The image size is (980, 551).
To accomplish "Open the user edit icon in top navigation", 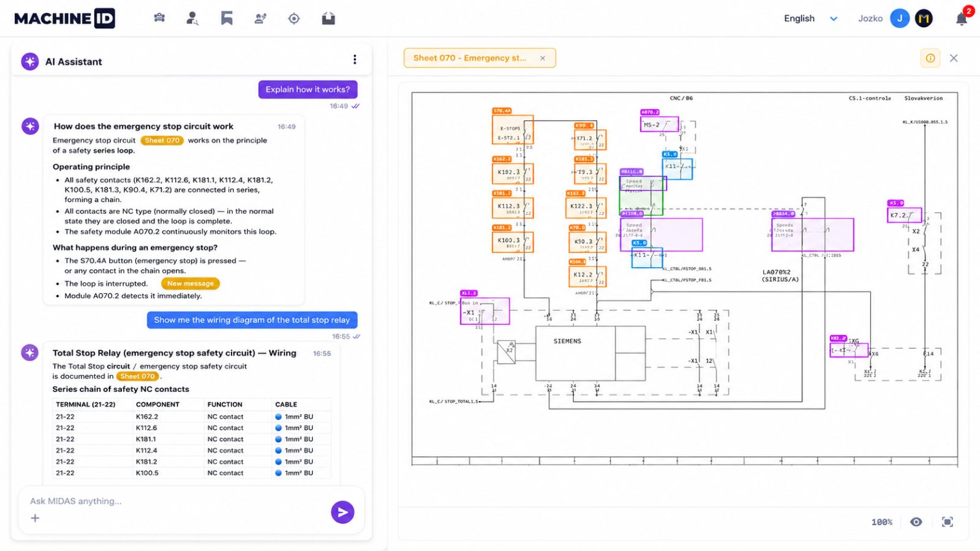I will (x=260, y=18).
